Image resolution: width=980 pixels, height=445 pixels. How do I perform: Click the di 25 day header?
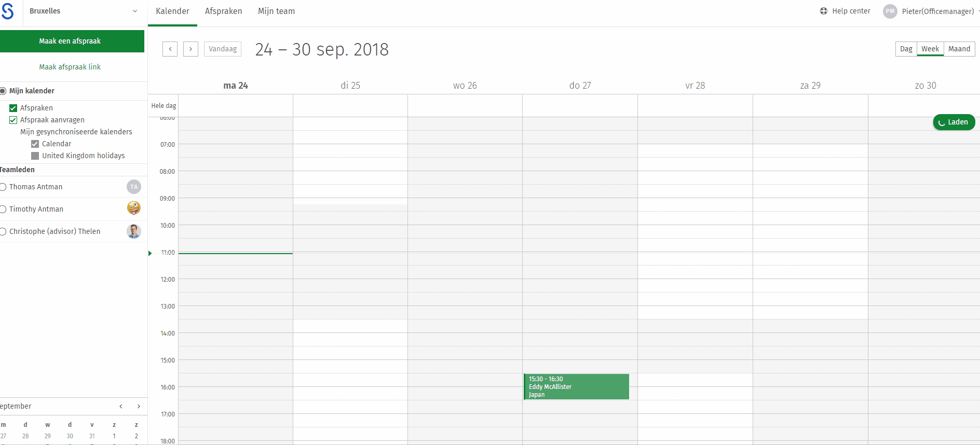350,86
